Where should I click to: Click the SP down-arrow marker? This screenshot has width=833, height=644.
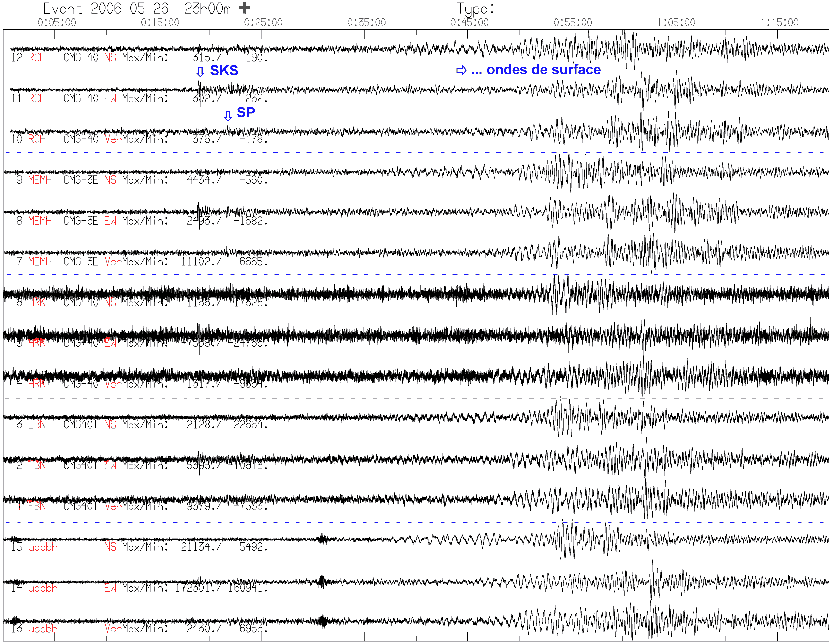tap(228, 116)
